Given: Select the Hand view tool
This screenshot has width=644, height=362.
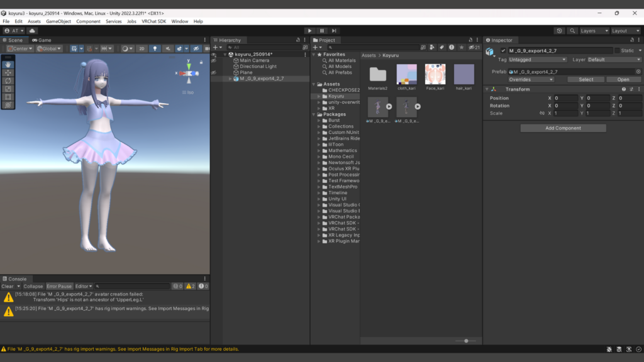Looking at the screenshot, I should pyautogui.click(x=8, y=64).
